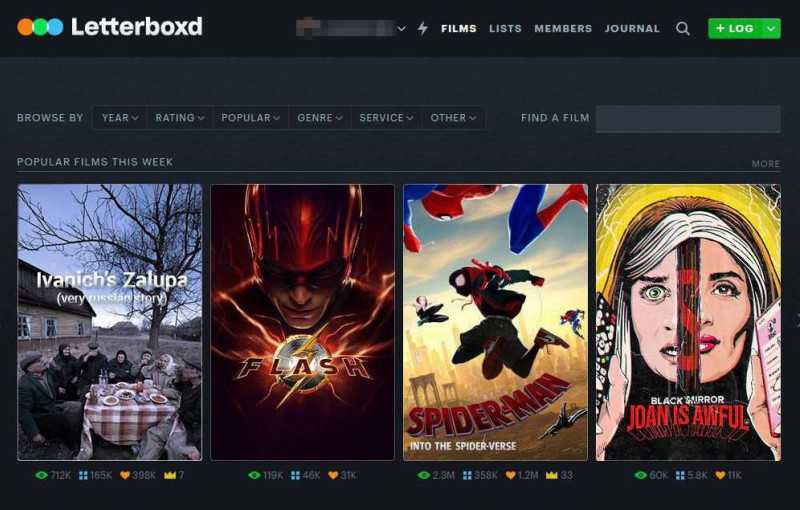Click the green Log button
Image resolution: width=800 pixels, height=510 pixels.
pyautogui.click(x=735, y=29)
